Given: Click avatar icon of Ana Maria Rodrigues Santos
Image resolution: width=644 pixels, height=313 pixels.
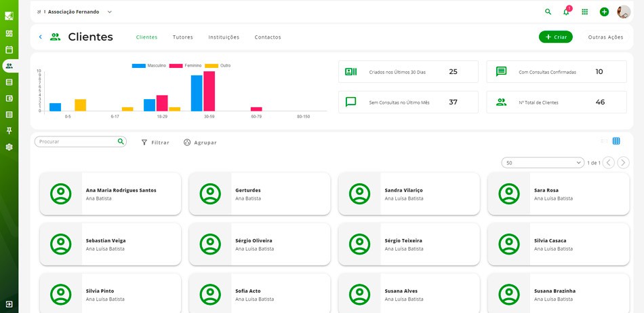Looking at the screenshot, I should [x=61, y=194].
